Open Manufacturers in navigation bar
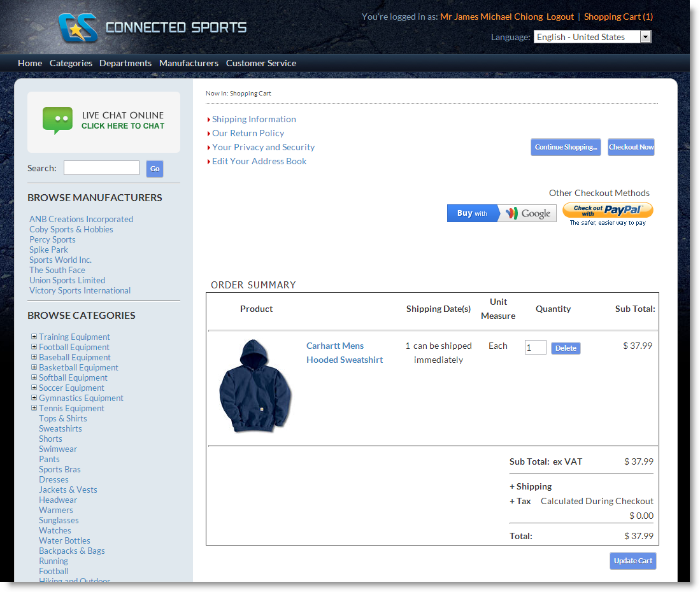This screenshot has width=700, height=592. 189,64
